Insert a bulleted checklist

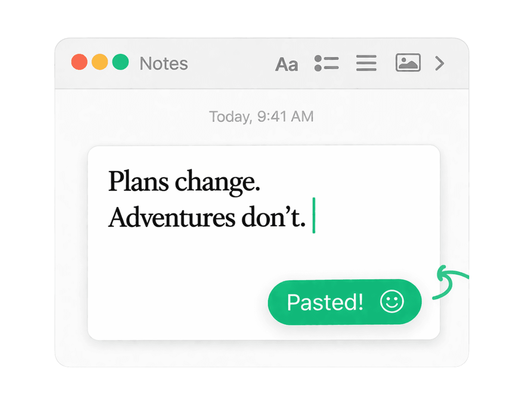pyautogui.click(x=326, y=63)
